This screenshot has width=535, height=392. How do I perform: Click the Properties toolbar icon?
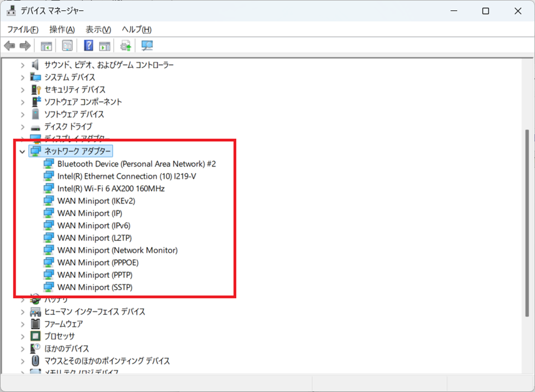point(67,46)
